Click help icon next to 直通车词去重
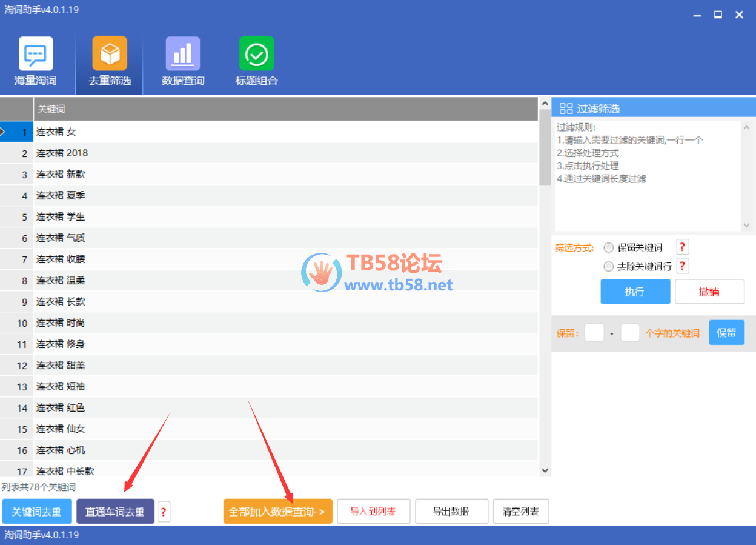 (x=164, y=512)
